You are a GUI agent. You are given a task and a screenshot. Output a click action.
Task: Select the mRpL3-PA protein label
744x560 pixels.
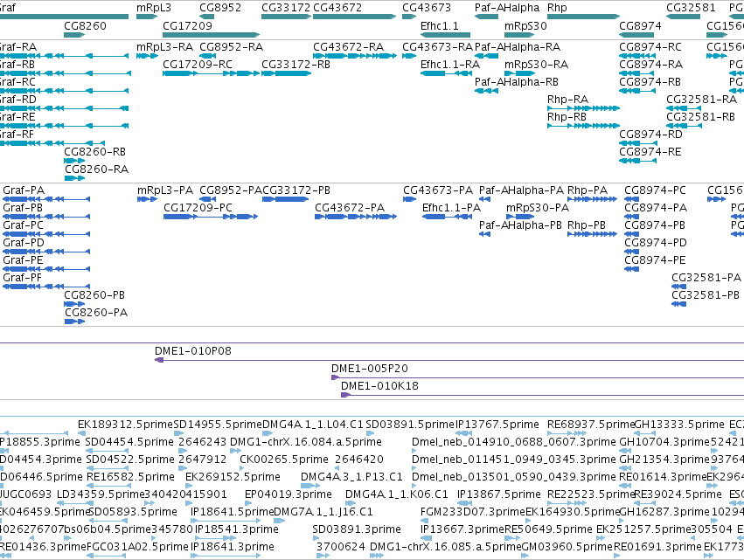165,190
